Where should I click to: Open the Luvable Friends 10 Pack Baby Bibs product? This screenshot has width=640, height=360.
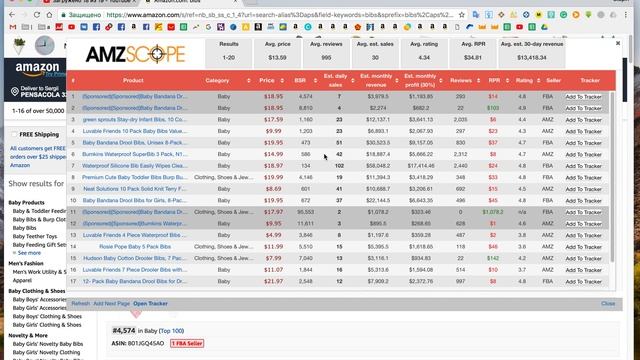(x=135, y=131)
